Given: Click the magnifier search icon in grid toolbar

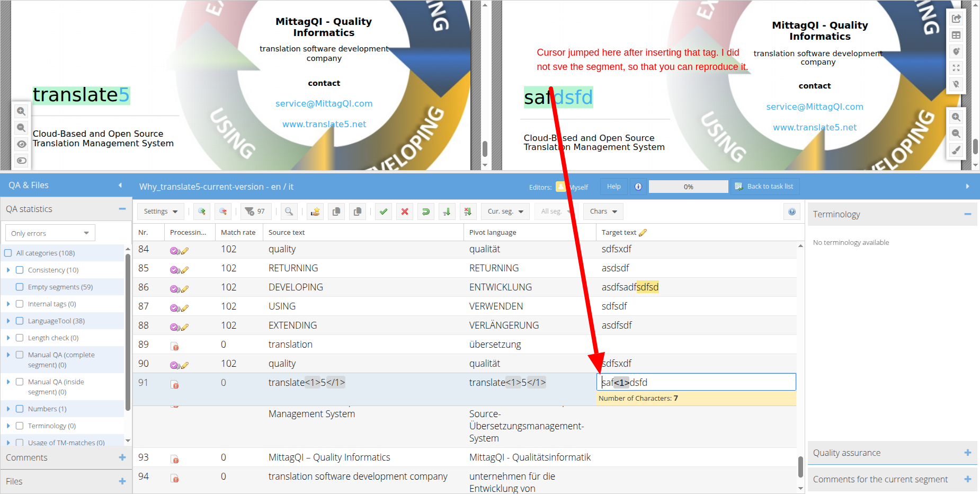Looking at the screenshot, I should (x=289, y=211).
